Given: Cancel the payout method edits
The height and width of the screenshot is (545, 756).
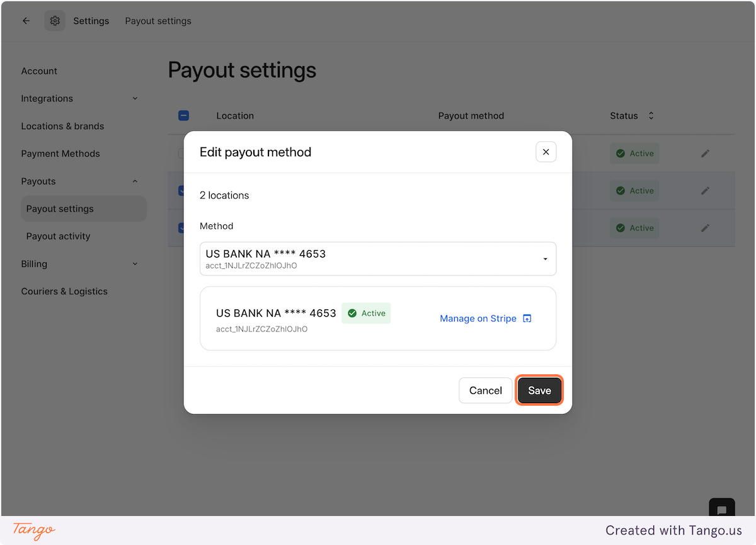Looking at the screenshot, I should click(485, 390).
